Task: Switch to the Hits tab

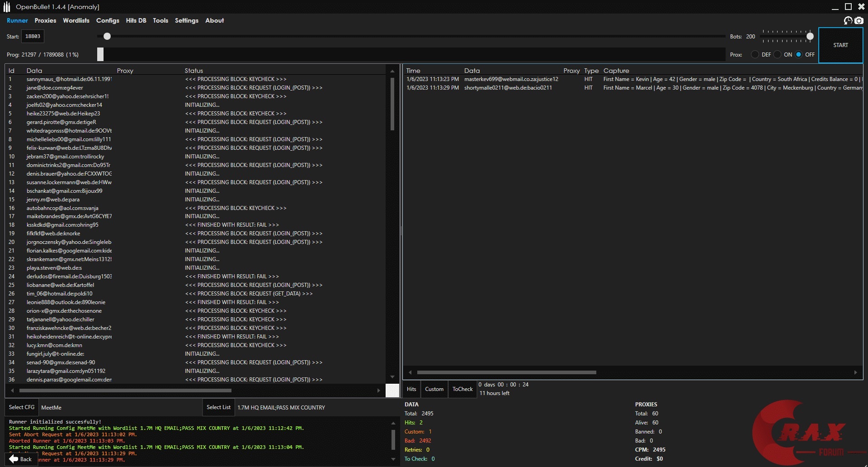Action: click(411, 389)
